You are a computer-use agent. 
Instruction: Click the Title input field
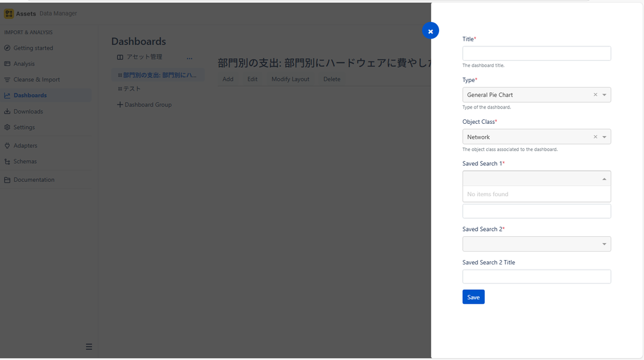click(x=536, y=54)
